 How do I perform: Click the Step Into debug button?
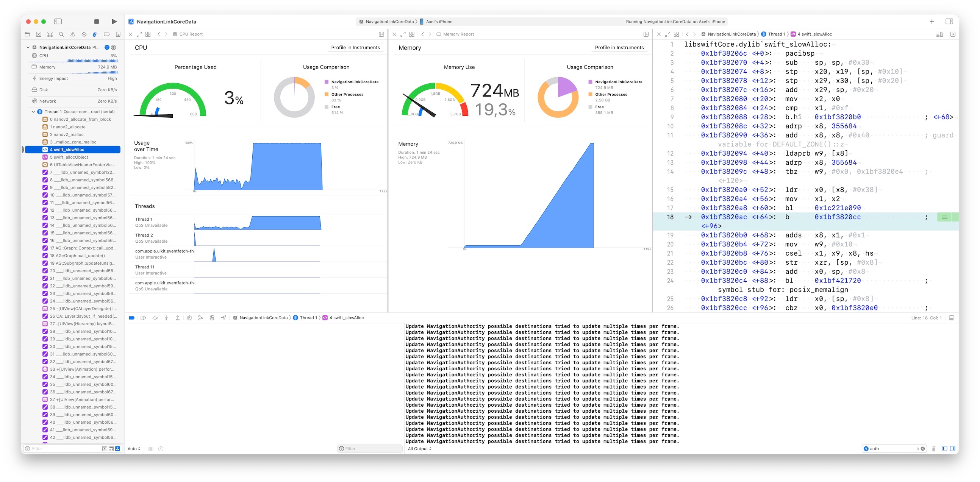pos(166,318)
